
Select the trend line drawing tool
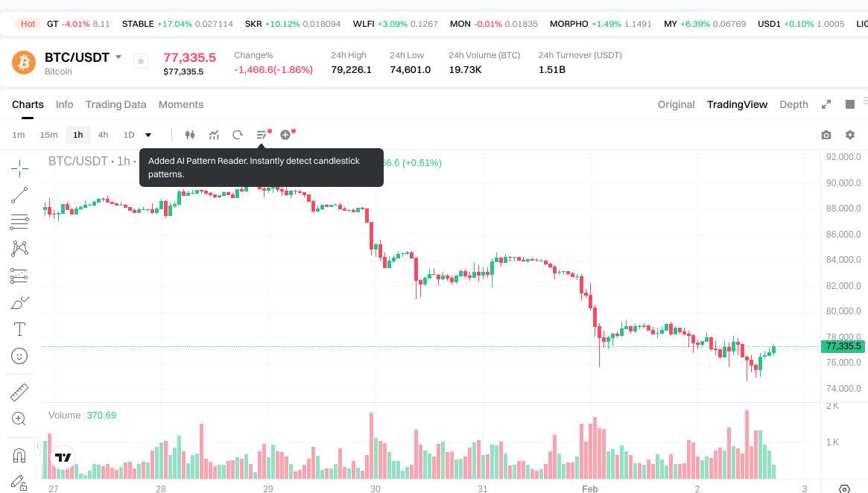click(19, 195)
